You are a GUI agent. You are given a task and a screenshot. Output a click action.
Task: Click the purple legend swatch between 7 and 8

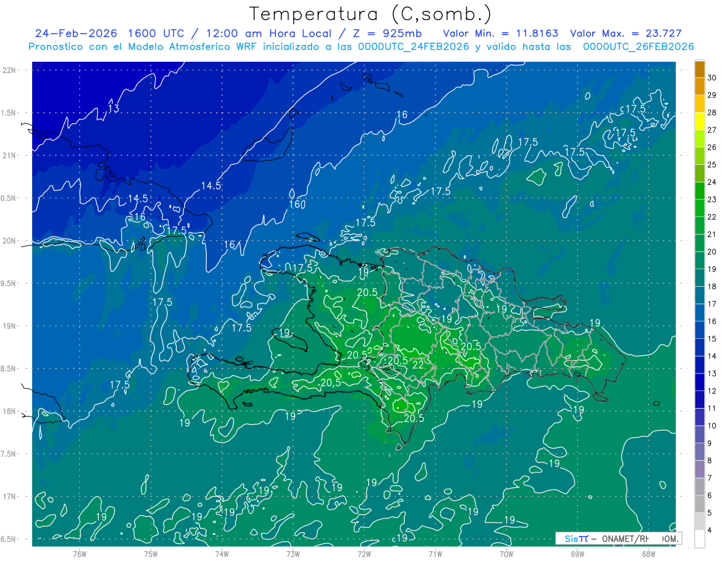[x=699, y=470]
